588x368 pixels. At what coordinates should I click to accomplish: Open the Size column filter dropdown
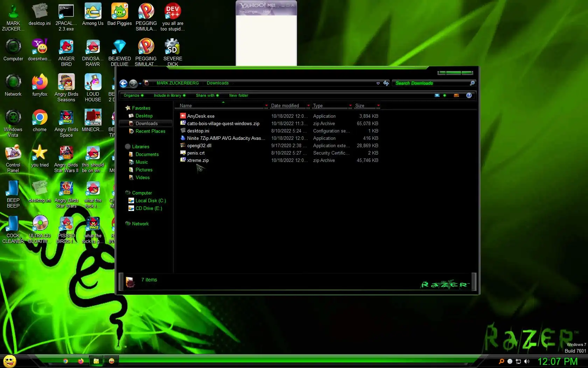[x=378, y=105]
